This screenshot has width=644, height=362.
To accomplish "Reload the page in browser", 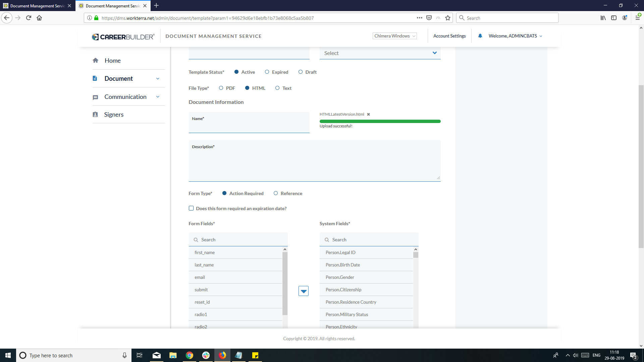I will tap(29, 18).
